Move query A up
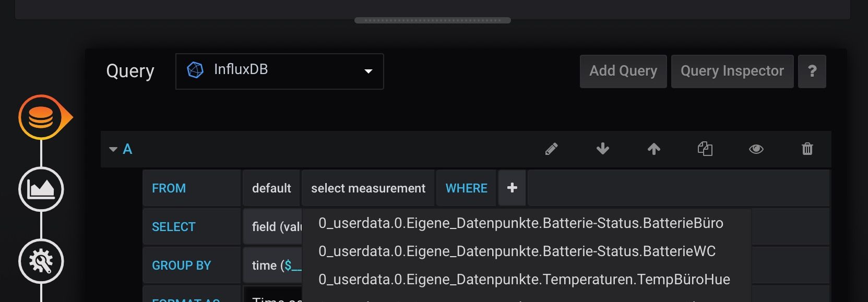The width and height of the screenshot is (868, 302). tap(654, 149)
